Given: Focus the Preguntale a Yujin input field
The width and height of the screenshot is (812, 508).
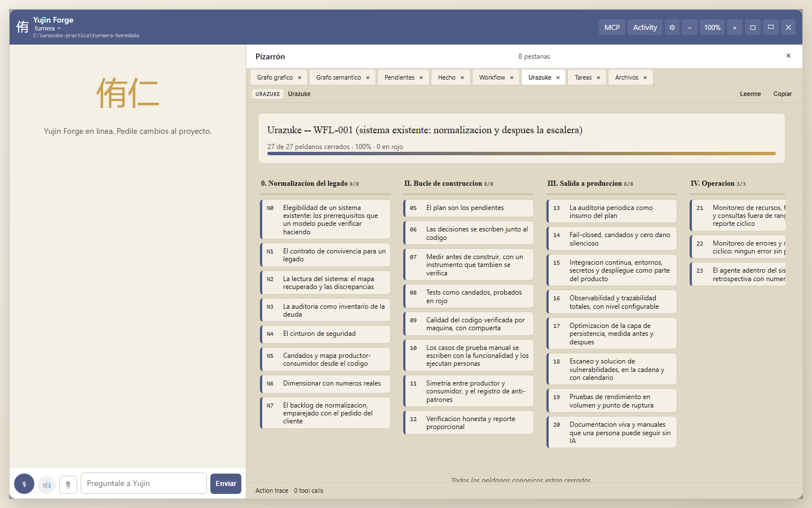Looking at the screenshot, I should click(144, 483).
